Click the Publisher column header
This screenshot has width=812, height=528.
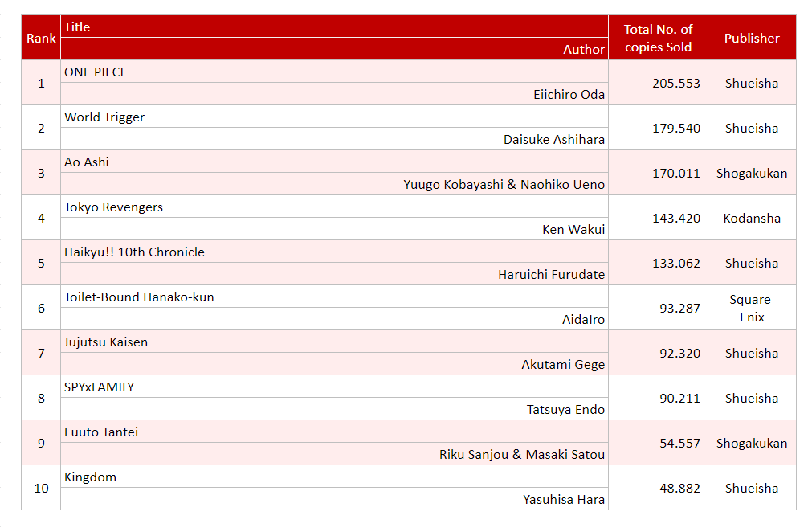coord(752,37)
